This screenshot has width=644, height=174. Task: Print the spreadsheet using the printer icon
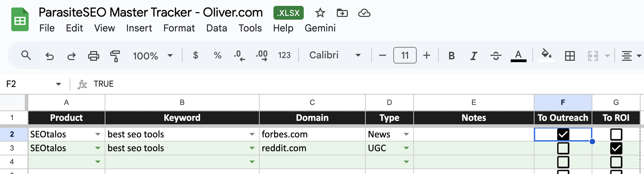93,56
